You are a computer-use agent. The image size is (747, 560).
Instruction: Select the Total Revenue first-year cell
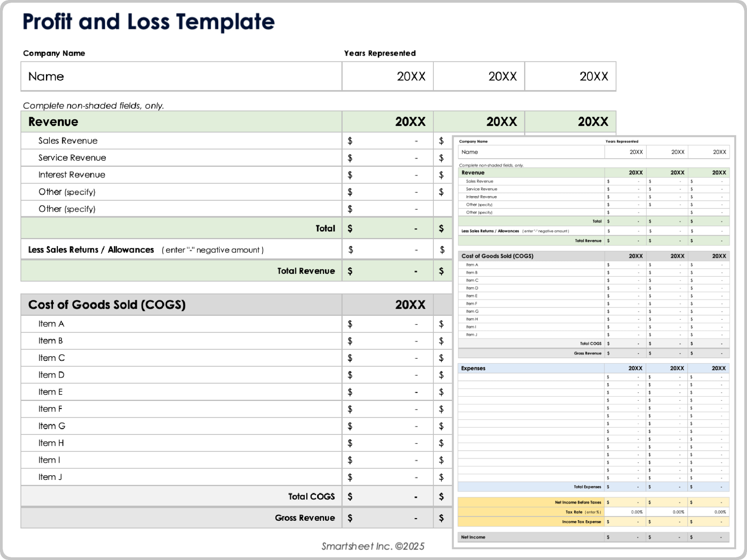click(388, 271)
